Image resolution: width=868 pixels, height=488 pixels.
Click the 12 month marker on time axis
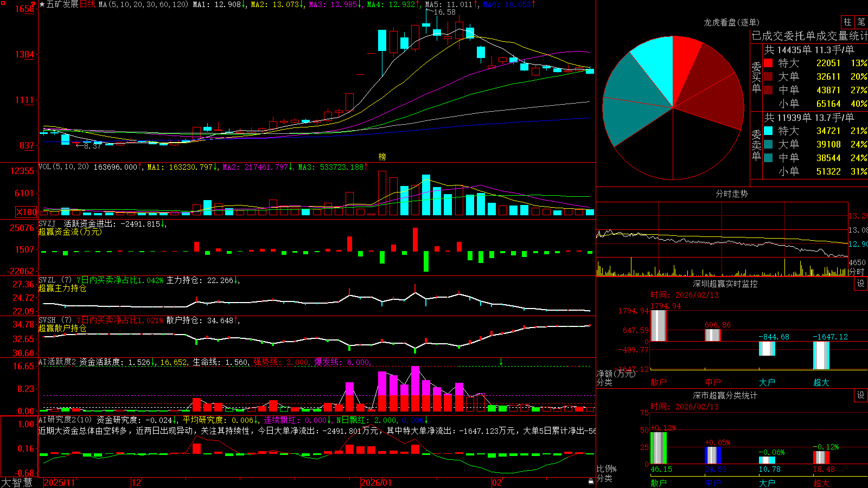point(136,483)
